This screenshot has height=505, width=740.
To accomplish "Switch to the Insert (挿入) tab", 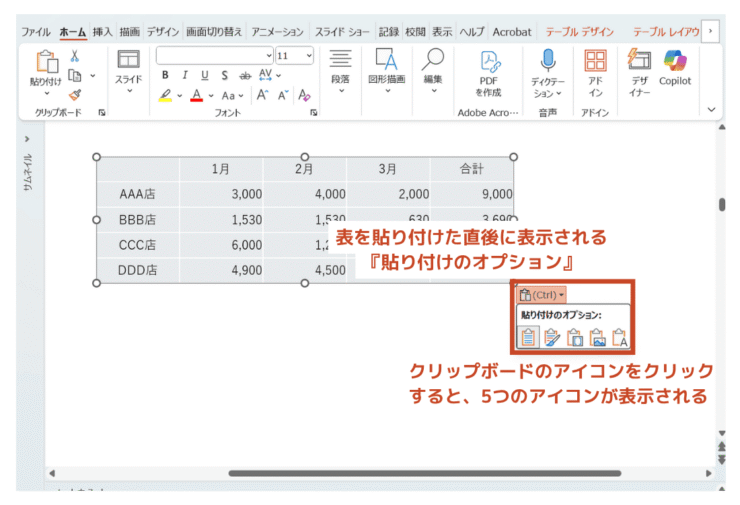I will click(x=102, y=32).
